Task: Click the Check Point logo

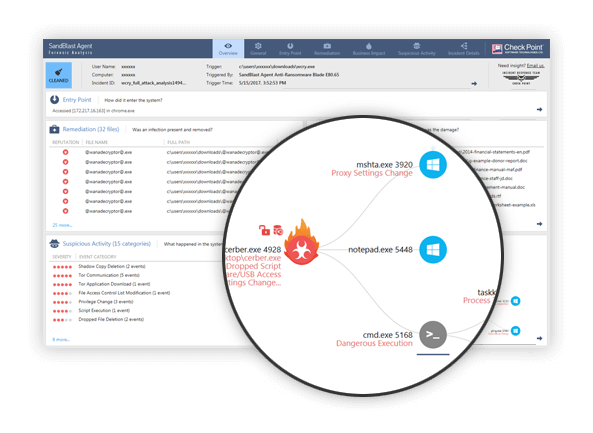Action: point(517,48)
